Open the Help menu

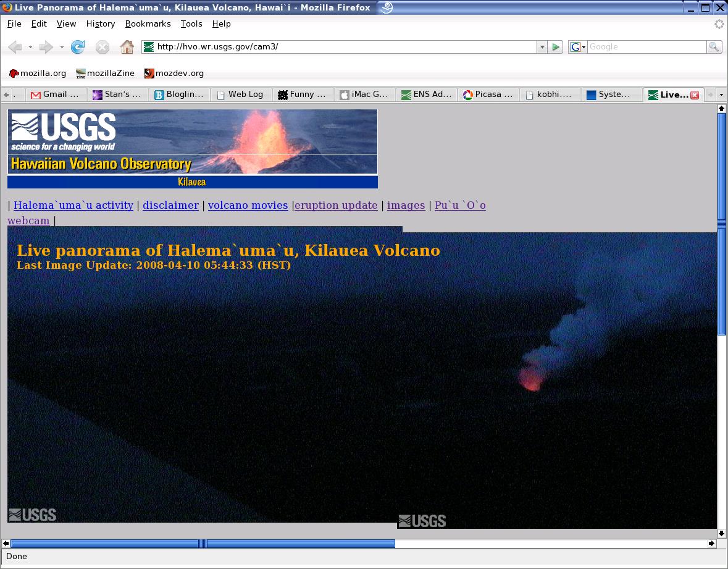222,24
